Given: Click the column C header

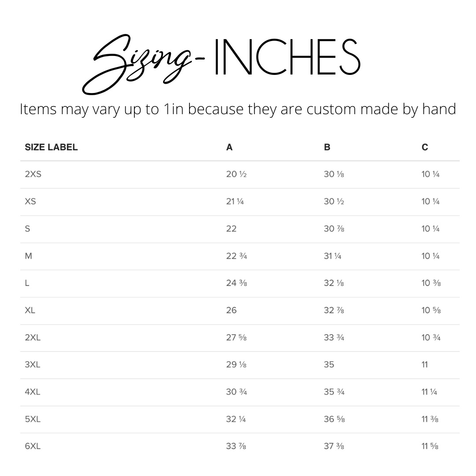Looking at the screenshot, I should pos(424,147).
